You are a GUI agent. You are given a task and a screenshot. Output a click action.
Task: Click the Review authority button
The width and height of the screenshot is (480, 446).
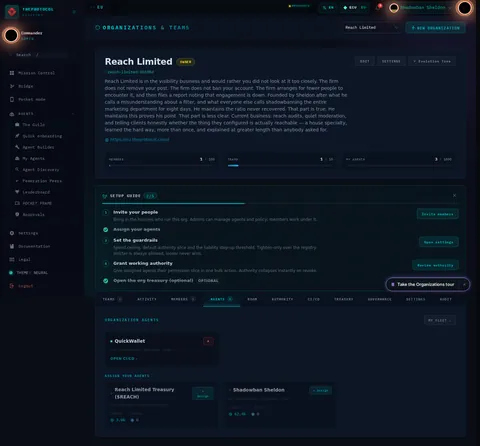pyautogui.click(x=435, y=265)
